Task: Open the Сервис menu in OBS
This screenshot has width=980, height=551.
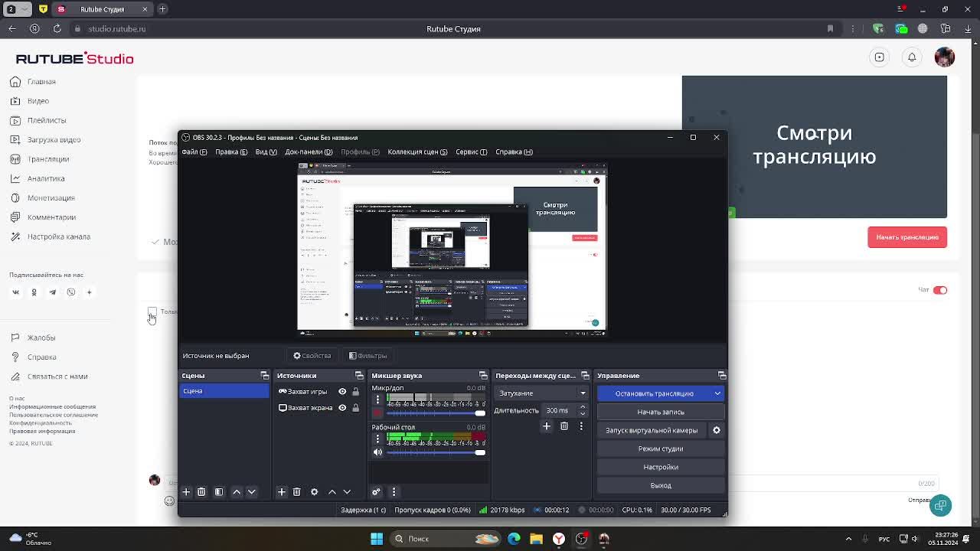Action: pyautogui.click(x=471, y=152)
